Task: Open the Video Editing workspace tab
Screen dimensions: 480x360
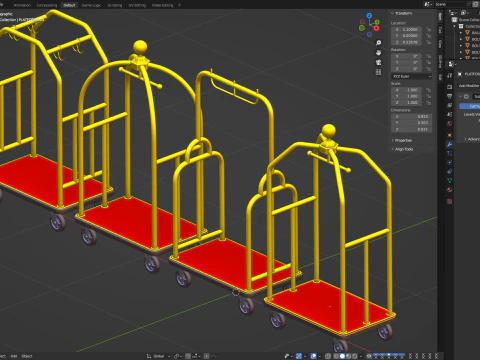Action: (162, 5)
